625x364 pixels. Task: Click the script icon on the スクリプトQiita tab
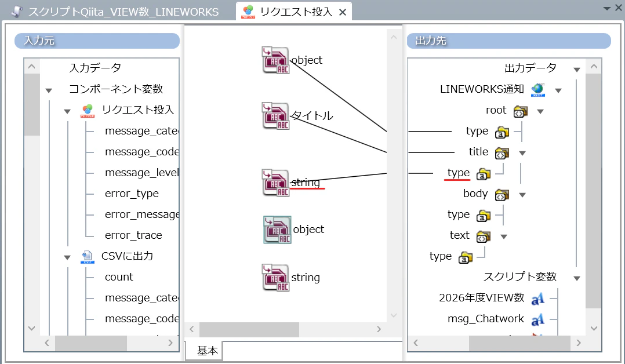[x=17, y=12]
